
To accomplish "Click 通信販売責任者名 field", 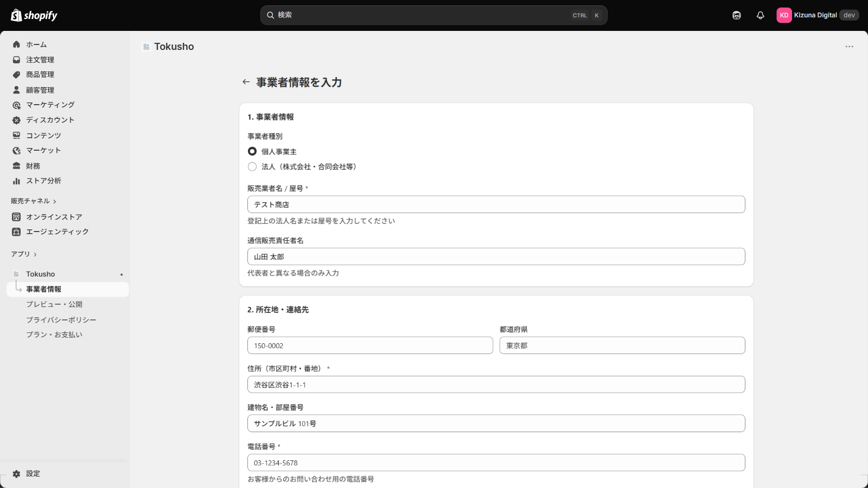I will (x=496, y=256).
